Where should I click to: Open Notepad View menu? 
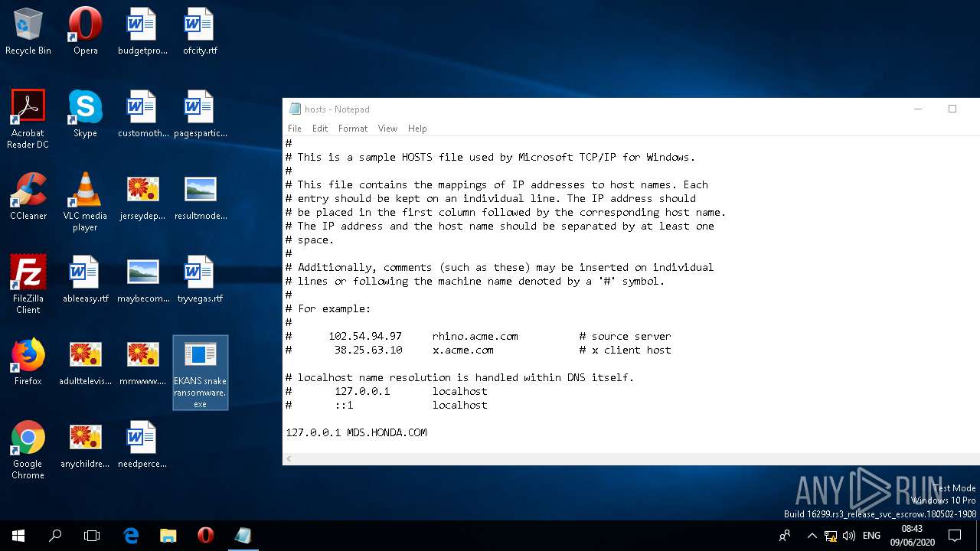point(387,129)
